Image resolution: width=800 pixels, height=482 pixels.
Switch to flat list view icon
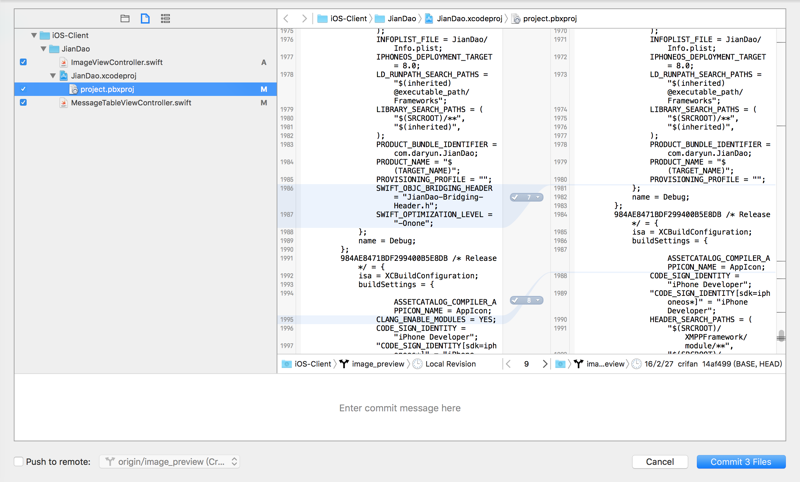pyautogui.click(x=165, y=18)
